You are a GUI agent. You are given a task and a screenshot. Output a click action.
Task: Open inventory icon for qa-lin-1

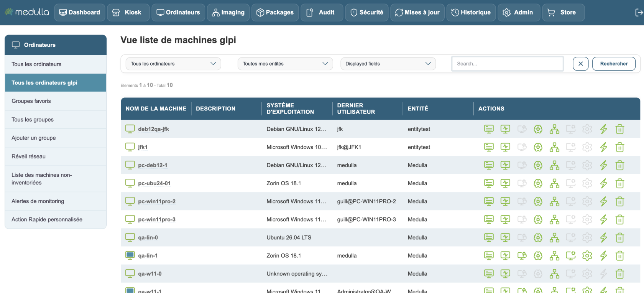489,256
